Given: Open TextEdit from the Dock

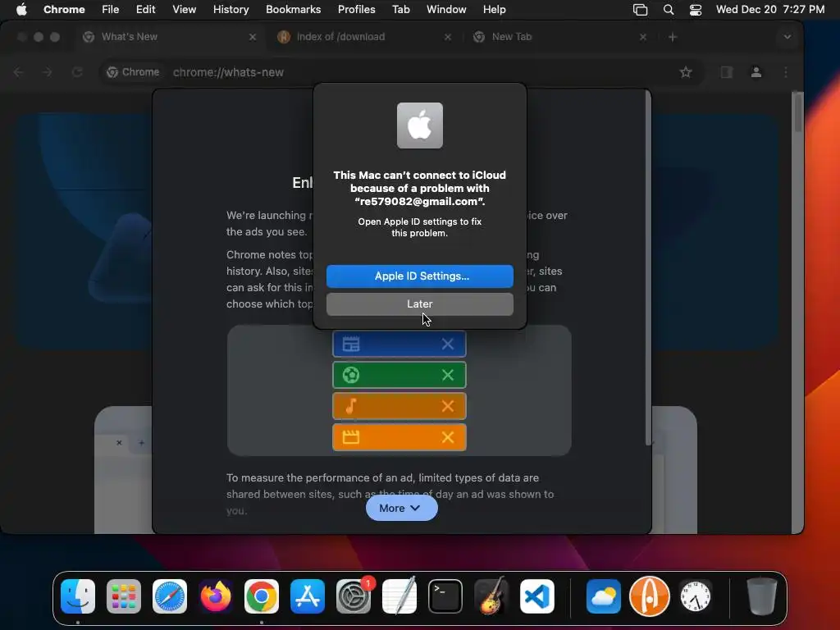Looking at the screenshot, I should [399, 596].
